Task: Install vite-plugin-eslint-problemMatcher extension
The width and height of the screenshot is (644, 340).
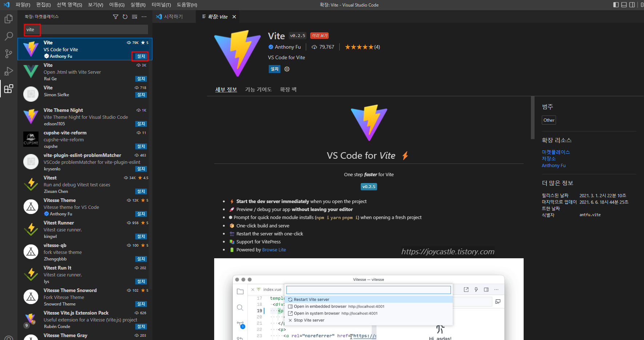Action: pyautogui.click(x=141, y=169)
